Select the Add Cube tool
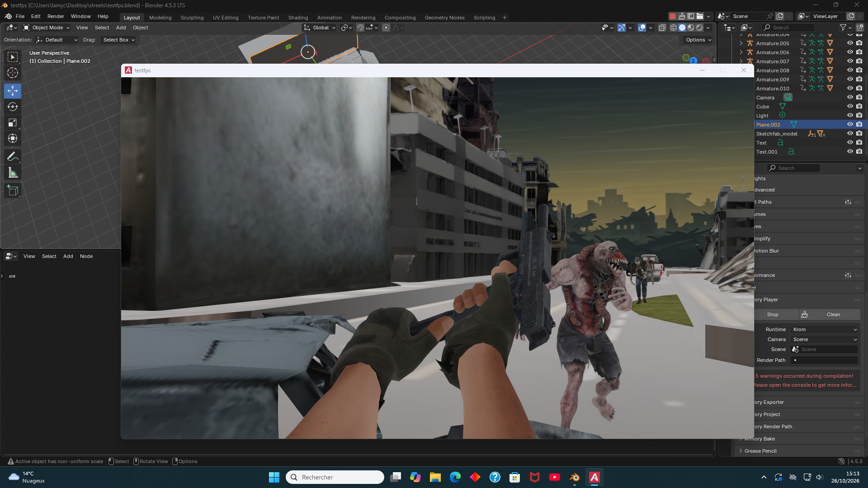 coord(13,191)
